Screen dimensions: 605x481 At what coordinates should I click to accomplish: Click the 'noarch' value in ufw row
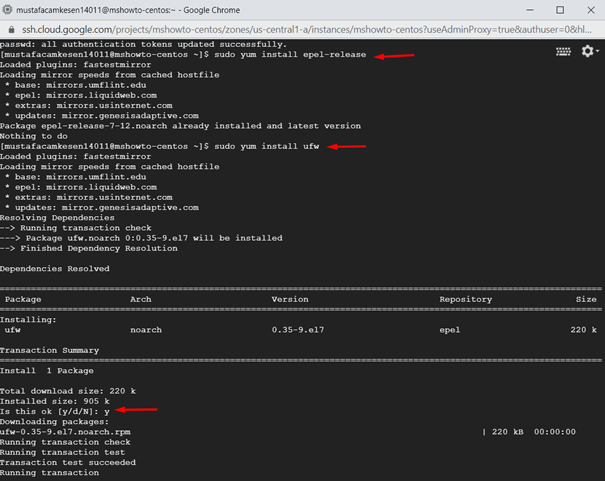click(x=146, y=330)
